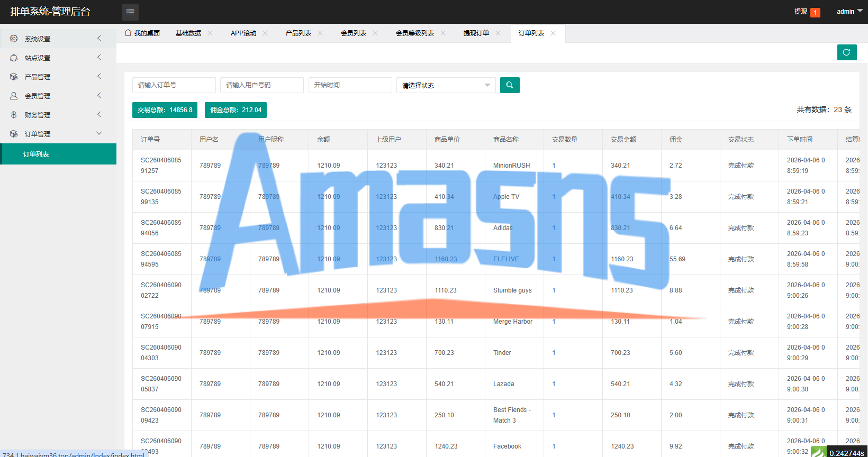Screen dimensions: 868x457
Task: Click the 交易总额 green badge
Action: coord(165,110)
